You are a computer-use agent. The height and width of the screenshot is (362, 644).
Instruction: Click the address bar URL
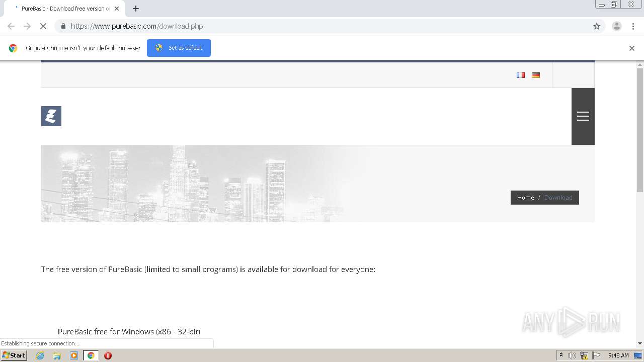(137, 26)
